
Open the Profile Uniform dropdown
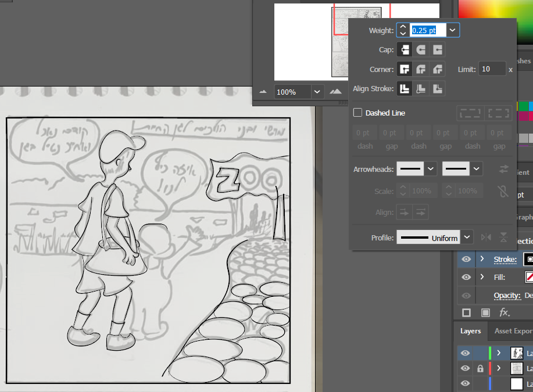[x=468, y=238]
